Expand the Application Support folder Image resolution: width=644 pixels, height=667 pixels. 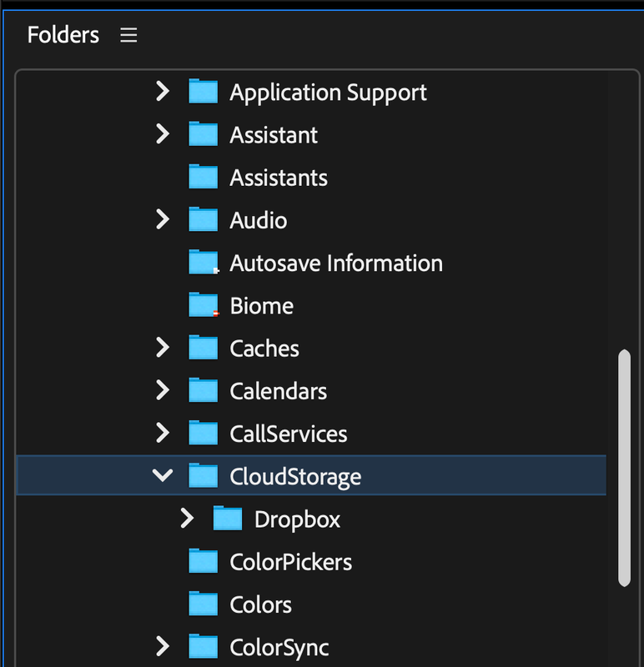click(x=163, y=92)
